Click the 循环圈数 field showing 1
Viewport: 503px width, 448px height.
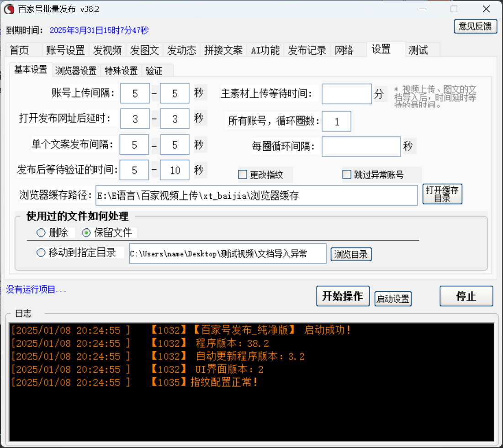click(x=336, y=121)
